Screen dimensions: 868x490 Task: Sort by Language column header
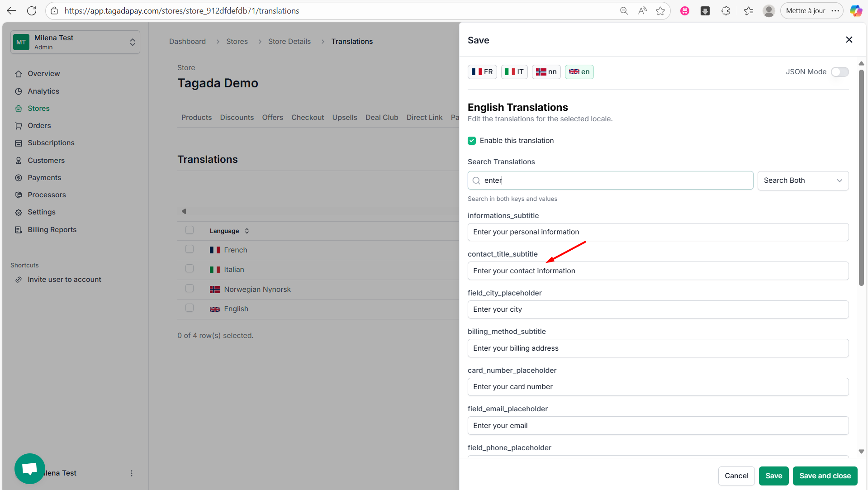click(229, 231)
